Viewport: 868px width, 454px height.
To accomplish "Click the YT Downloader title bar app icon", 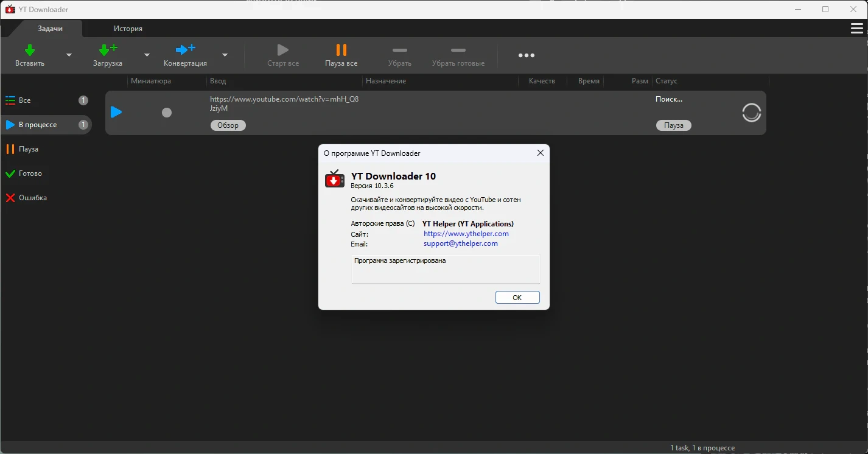I will click(10, 9).
